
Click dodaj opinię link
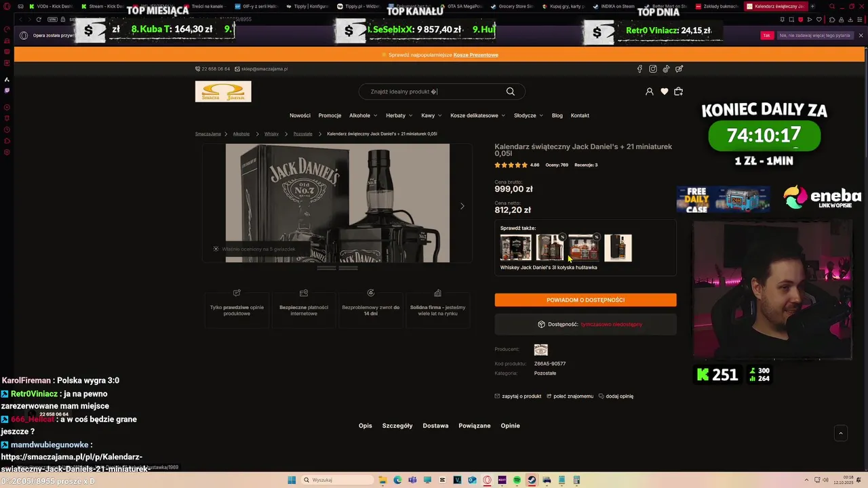coord(616,396)
